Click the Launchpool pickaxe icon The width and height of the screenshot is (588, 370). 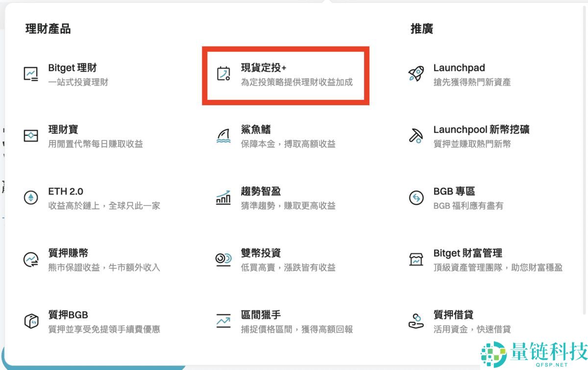coord(416,136)
